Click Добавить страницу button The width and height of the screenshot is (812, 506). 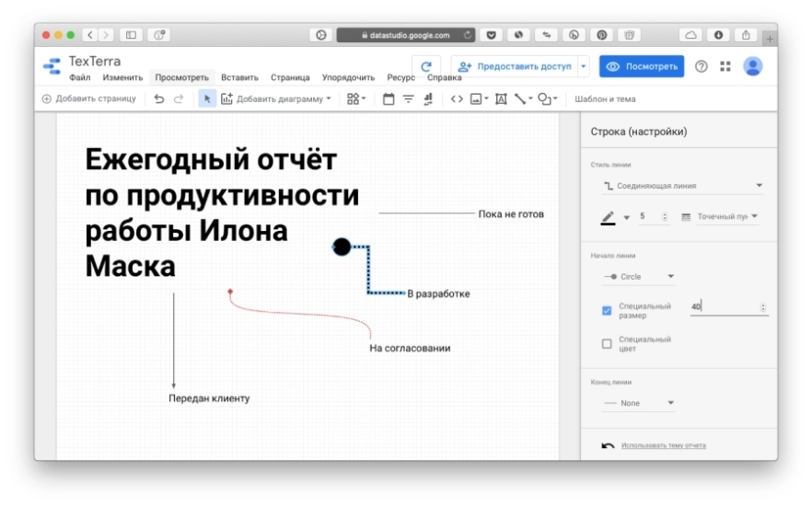point(89,98)
